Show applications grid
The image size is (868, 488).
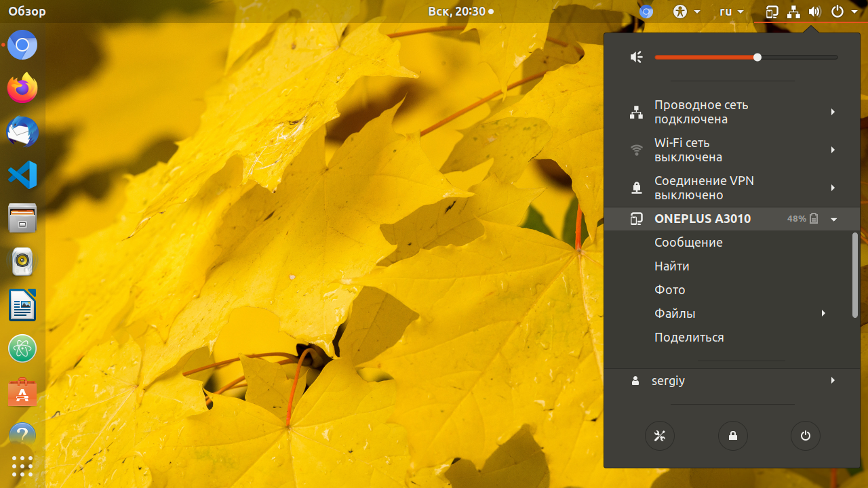point(22,466)
